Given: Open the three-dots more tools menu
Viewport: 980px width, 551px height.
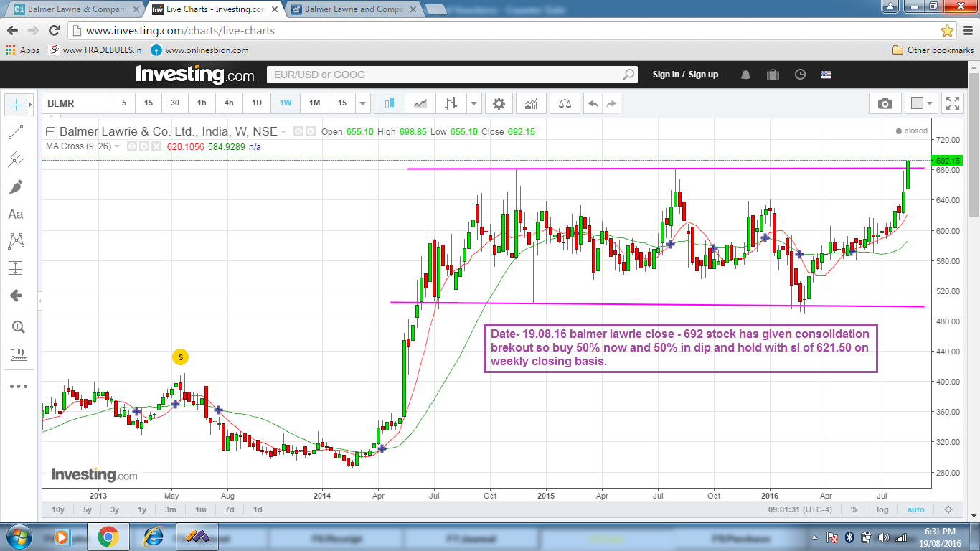Looking at the screenshot, I should pos(19,386).
